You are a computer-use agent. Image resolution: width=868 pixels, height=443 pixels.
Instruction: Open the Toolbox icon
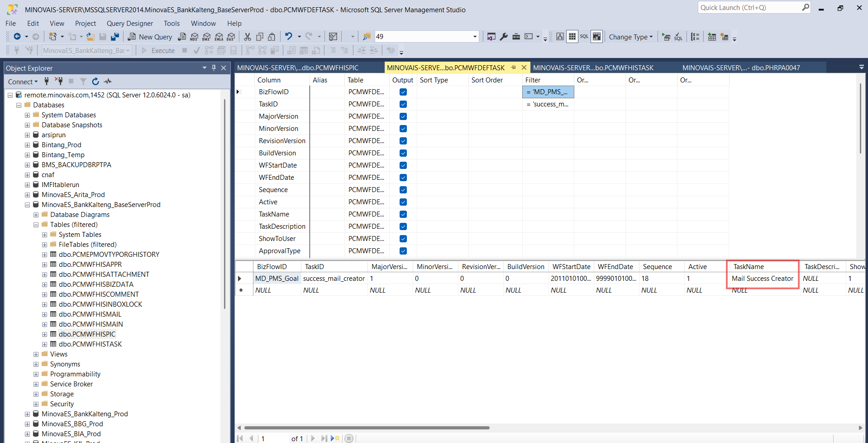click(516, 37)
